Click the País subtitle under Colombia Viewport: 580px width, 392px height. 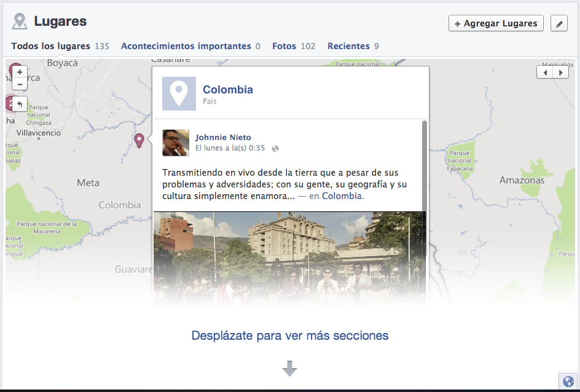point(210,101)
